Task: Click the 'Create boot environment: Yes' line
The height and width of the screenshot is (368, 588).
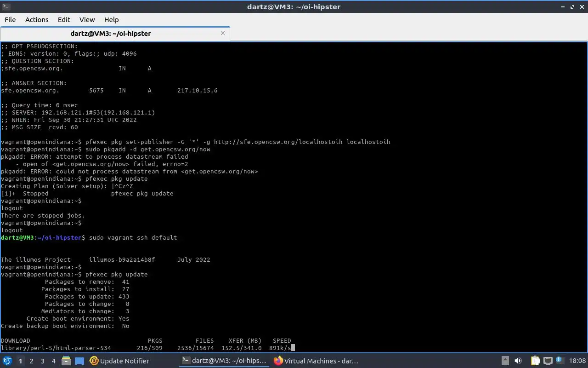Action: [78, 319]
